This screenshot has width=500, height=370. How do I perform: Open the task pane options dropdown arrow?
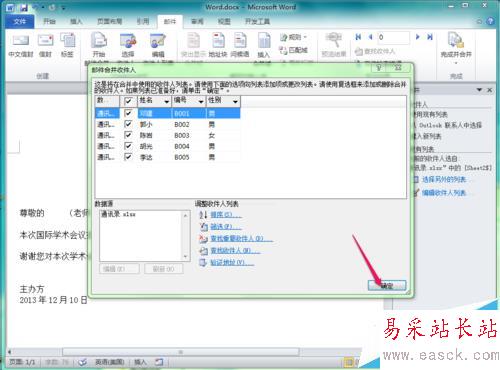click(x=479, y=90)
